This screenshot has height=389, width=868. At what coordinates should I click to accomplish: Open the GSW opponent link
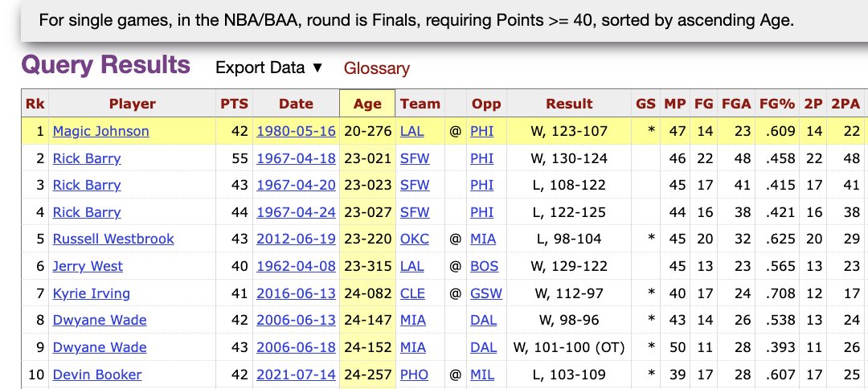(x=486, y=293)
